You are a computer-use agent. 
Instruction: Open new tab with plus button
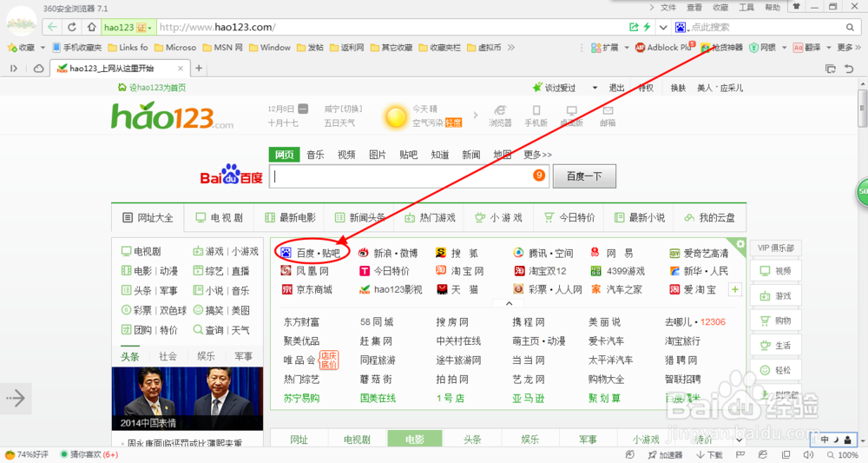(x=199, y=68)
